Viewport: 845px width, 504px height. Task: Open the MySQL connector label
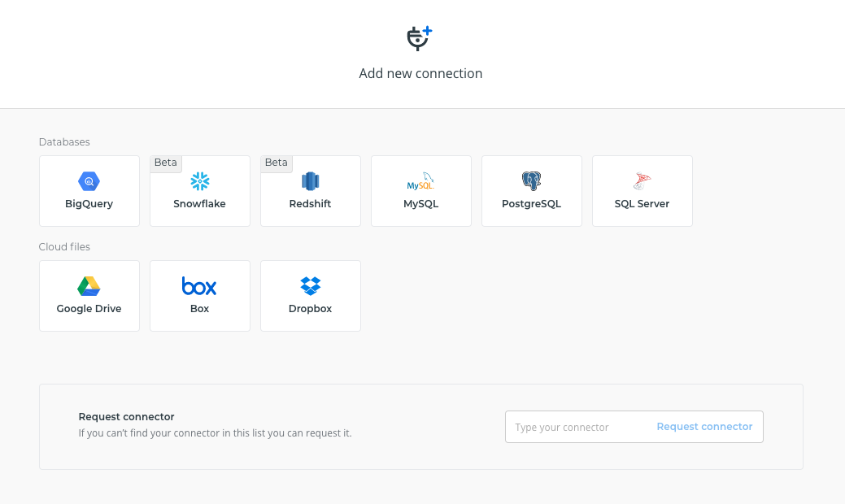pyautogui.click(x=421, y=204)
